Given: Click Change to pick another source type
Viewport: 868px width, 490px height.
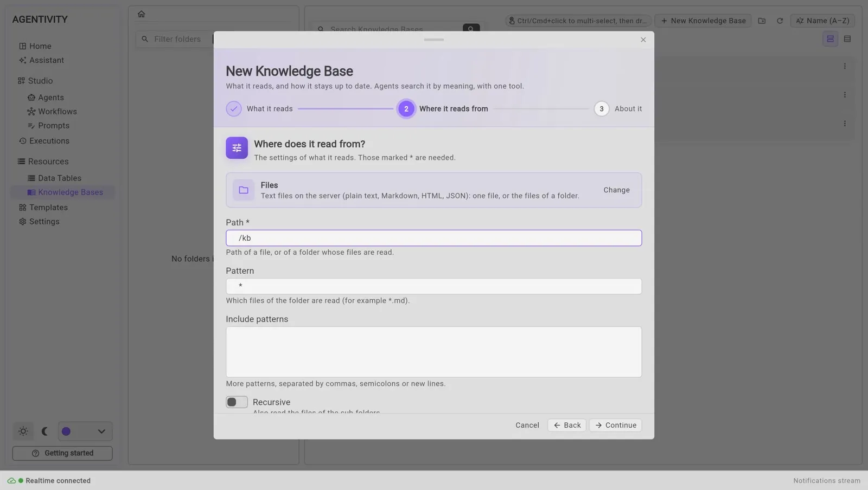Looking at the screenshot, I should 616,190.
